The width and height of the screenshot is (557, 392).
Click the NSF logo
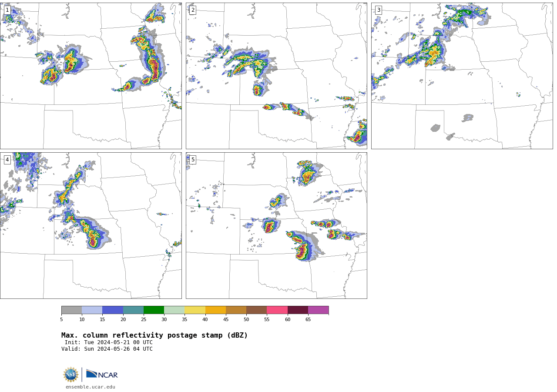point(70,375)
